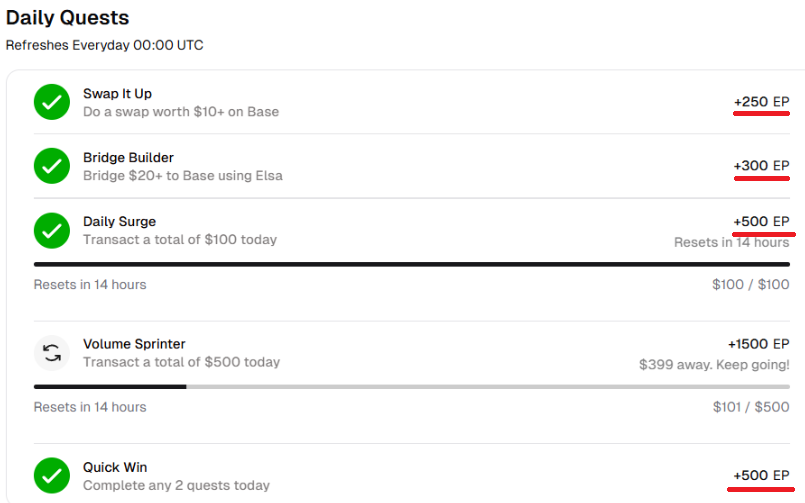Select the Daily Surge quest title
Image resolution: width=805 pixels, height=503 pixels.
coord(120,222)
